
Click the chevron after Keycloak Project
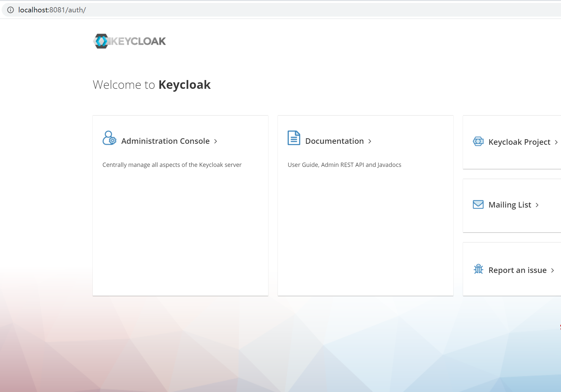pos(556,142)
